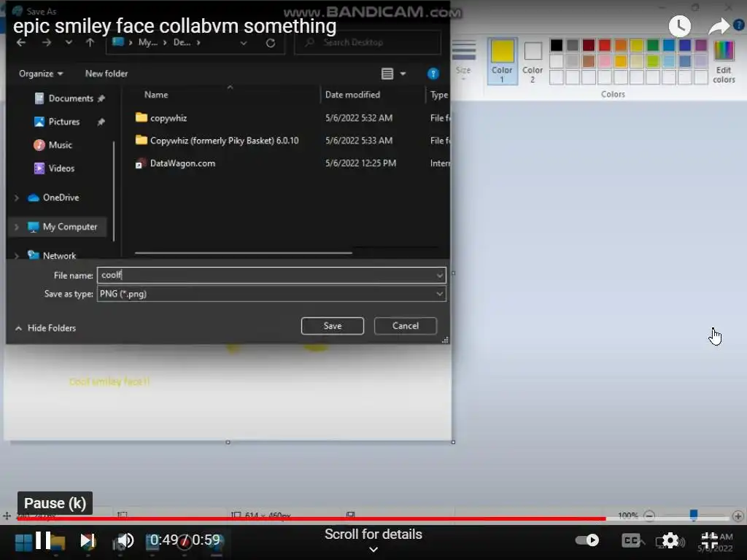
Task: Change the view layout icon
Action: click(x=387, y=74)
